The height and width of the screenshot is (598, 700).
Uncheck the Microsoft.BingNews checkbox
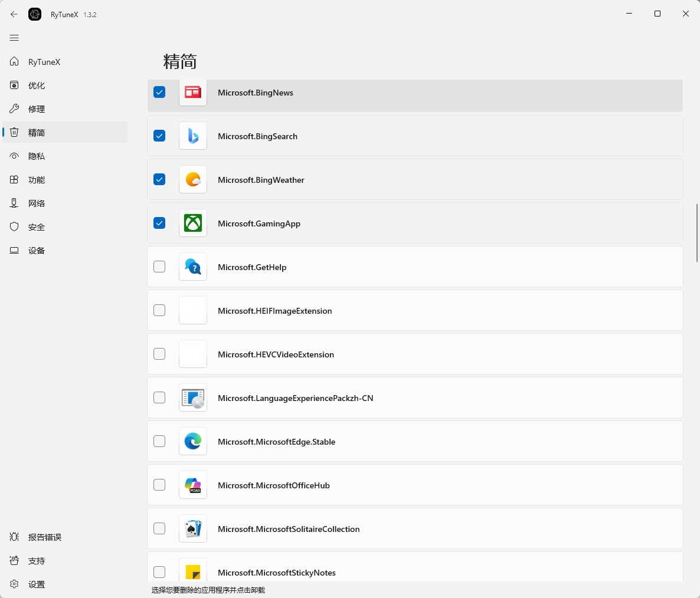coord(159,92)
